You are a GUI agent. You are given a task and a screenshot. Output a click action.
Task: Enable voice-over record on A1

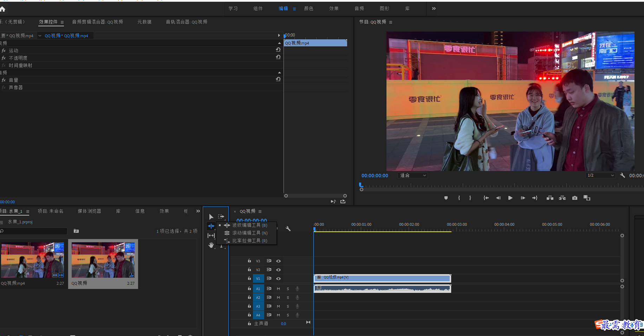(x=297, y=289)
